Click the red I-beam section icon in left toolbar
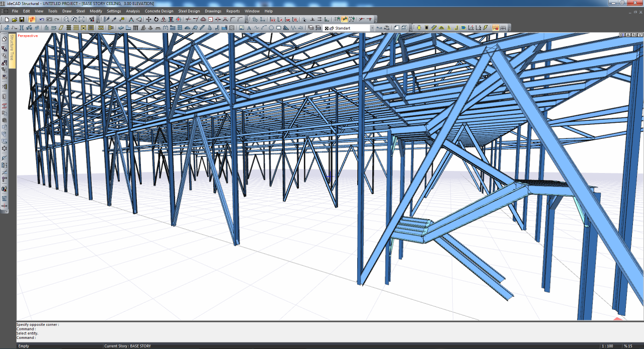 5,106
